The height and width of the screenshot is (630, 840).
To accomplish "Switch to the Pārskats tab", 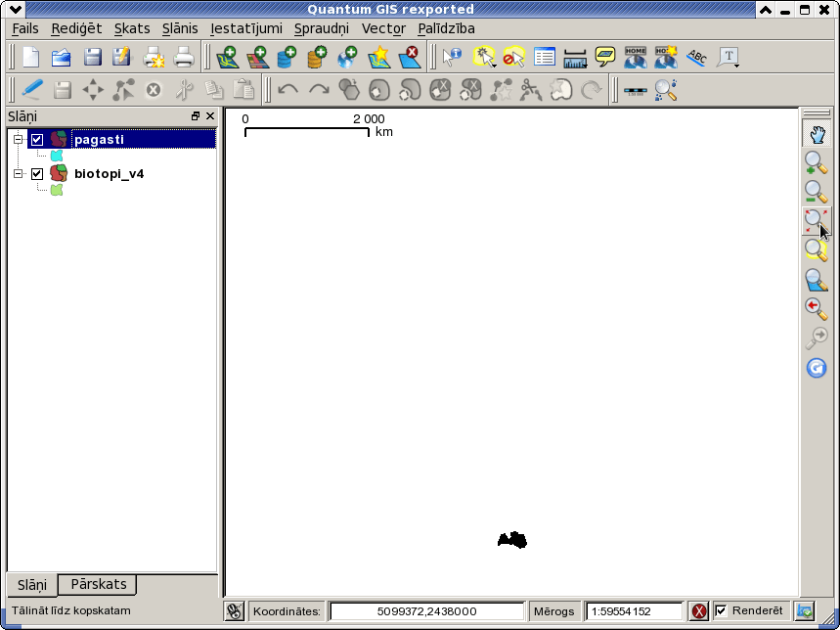I will pyautogui.click(x=99, y=584).
